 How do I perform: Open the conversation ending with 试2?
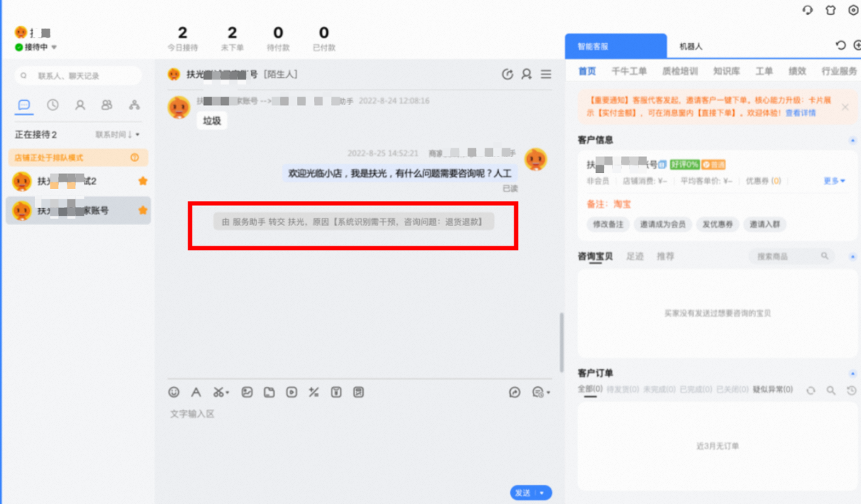click(x=78, y=181)
